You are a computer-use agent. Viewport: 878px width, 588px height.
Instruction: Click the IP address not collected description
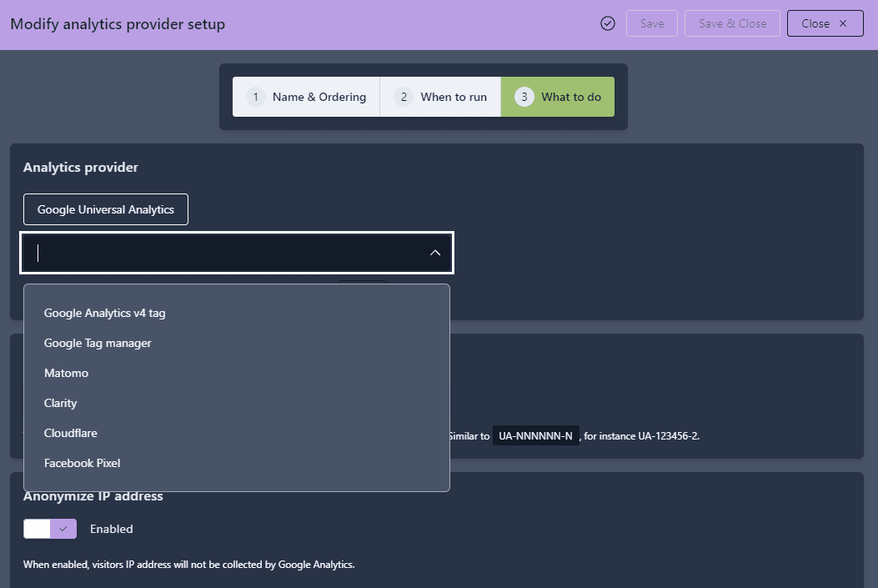[x=188, y=565]
